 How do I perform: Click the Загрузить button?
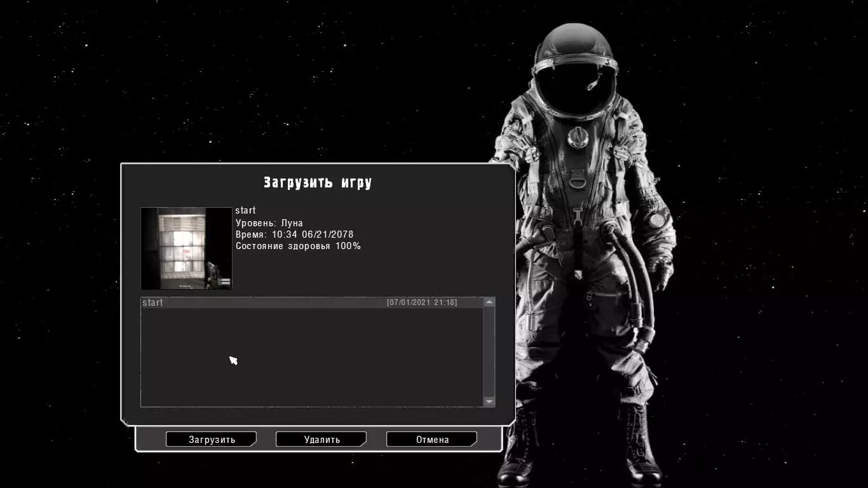[x=212, y=439]
